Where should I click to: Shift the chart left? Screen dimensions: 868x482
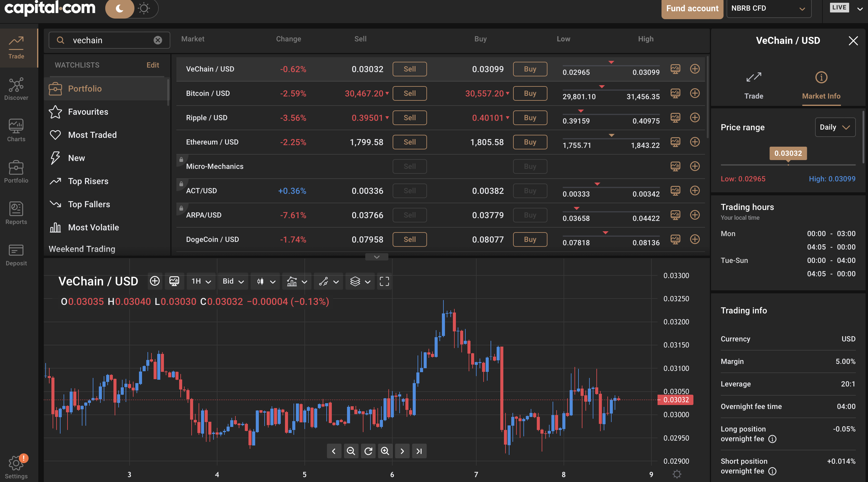[334, 451]
